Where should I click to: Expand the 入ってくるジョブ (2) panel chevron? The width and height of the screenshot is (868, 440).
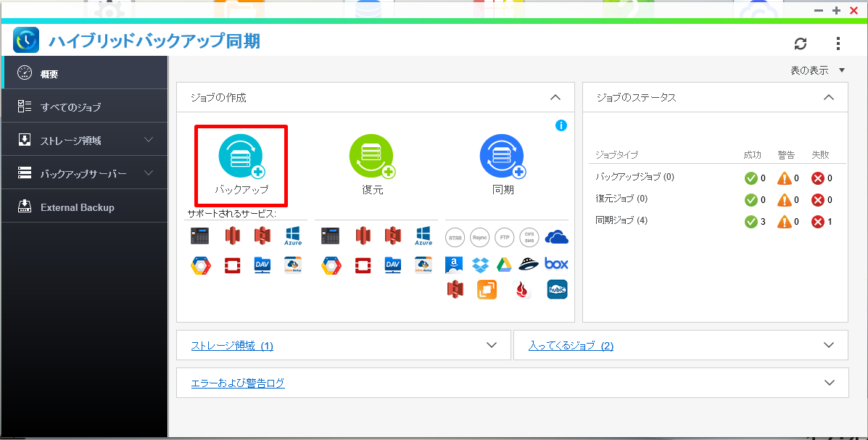coord(829,345)
